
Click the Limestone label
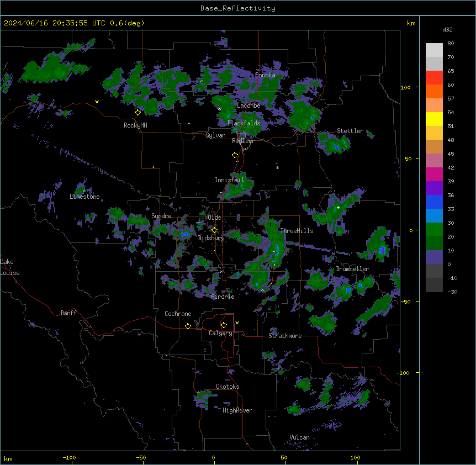(x=84, y=197)
